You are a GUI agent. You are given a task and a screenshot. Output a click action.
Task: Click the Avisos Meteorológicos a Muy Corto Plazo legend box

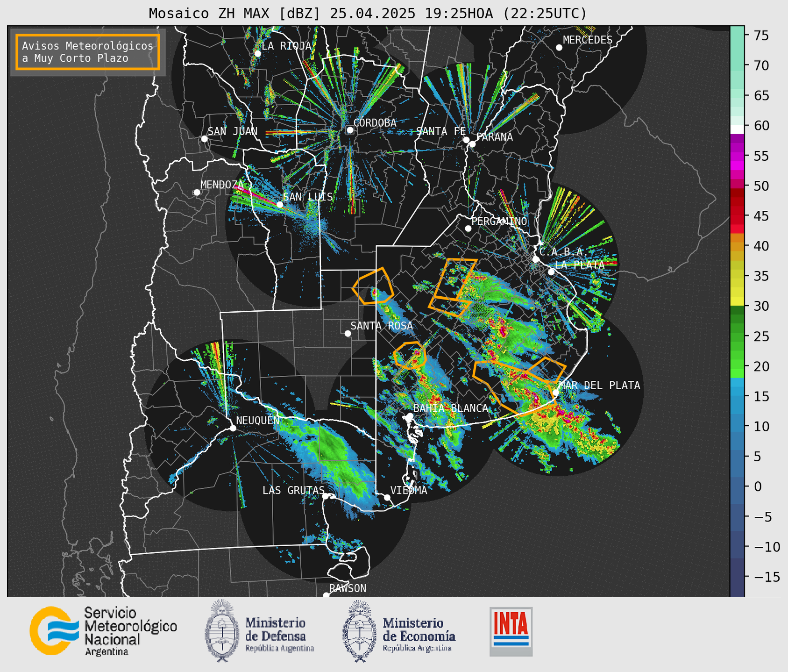pos(88,52)
